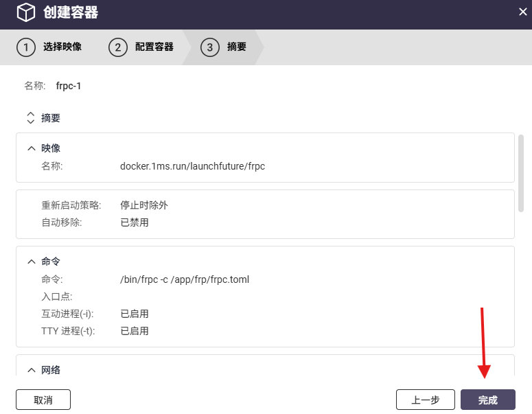Select image name docker.1ms.run/launchfuture/frpc
532x414 pixels.
192,166
